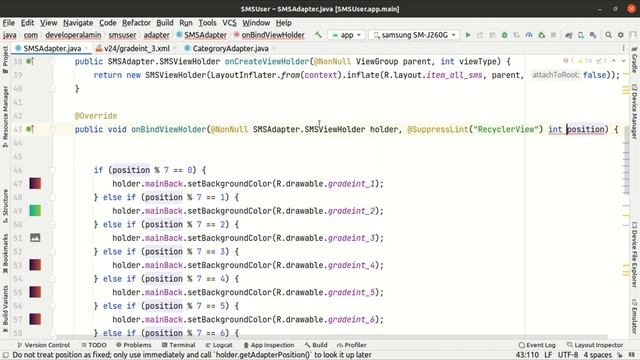
Task: Open the Version Control tool window
Action: click(x=43, y=345)
